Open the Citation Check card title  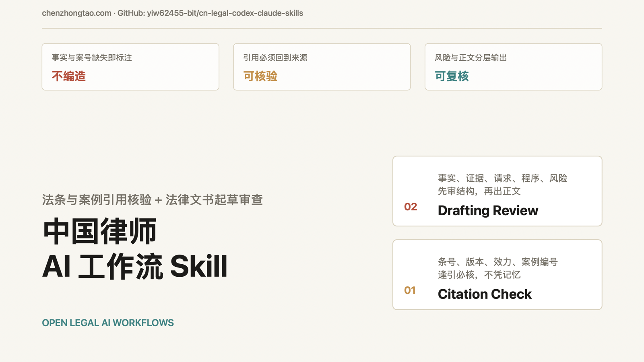click(x=485, y=294)
